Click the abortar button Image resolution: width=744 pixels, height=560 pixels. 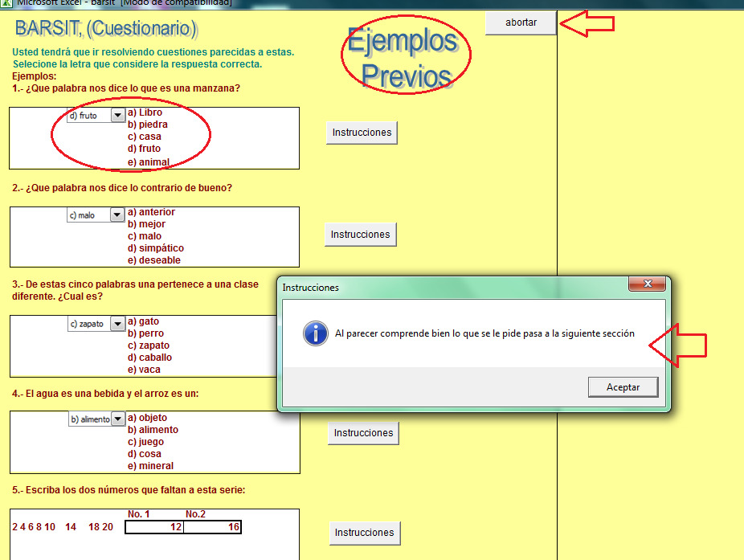(x=519, y=23)
